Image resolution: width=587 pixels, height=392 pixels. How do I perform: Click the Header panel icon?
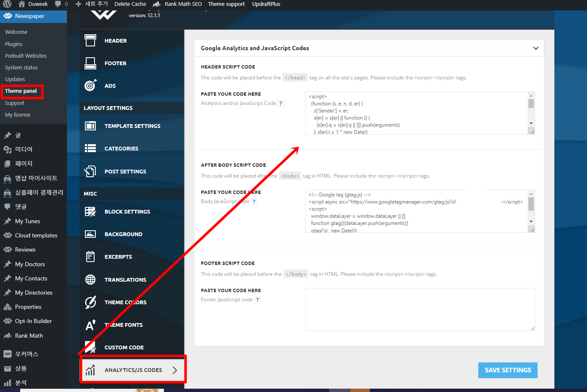(90, 41)
